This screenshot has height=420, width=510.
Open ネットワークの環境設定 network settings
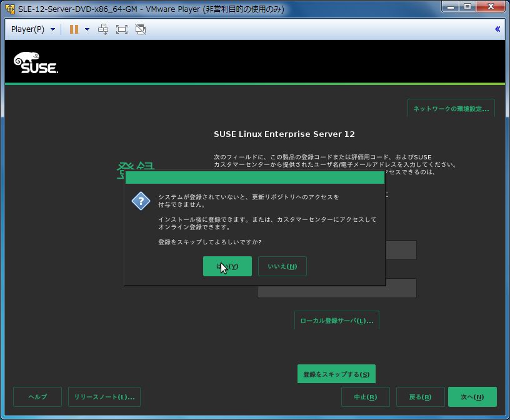[x=451, y=109]
